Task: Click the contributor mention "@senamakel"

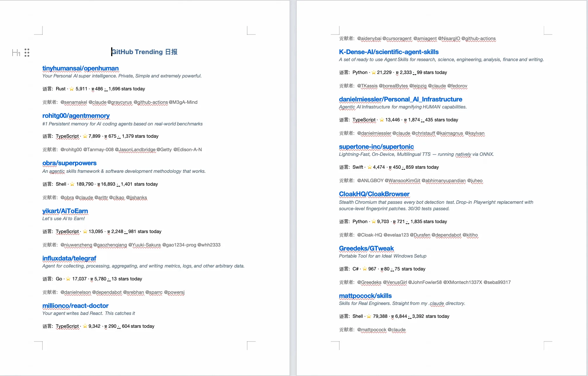Action: click(74, 102)
